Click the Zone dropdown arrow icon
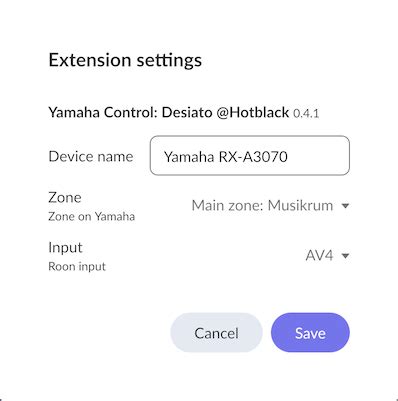 [x=346, y=206]
